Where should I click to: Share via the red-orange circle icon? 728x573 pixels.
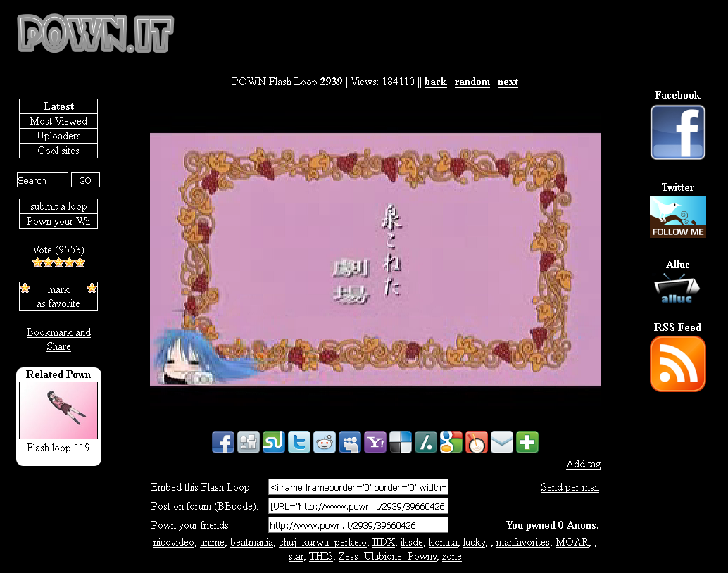tap(477, 442)
